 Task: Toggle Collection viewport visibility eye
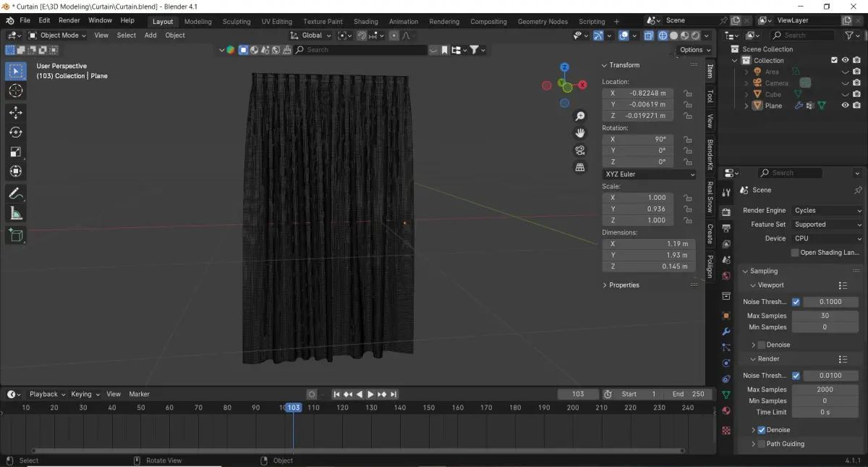[845, 60]
